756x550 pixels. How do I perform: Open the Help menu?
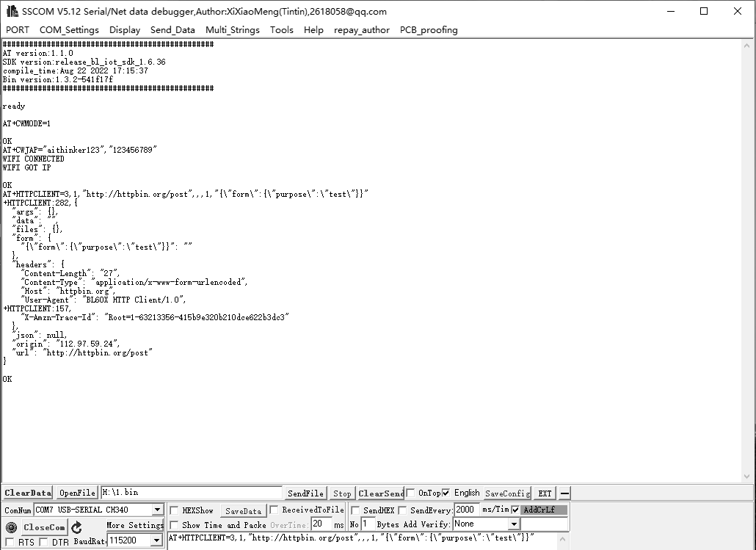coord(313,30)
